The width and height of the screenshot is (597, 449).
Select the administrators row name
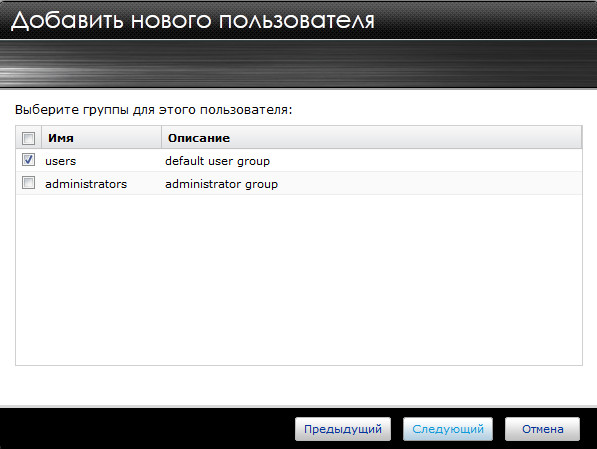tap(86, 184)
